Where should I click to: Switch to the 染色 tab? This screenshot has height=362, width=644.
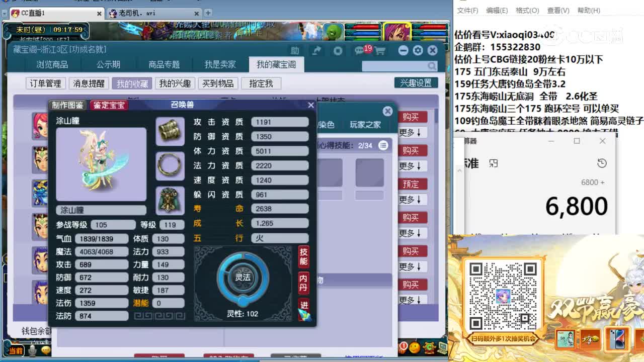(326, 124)
